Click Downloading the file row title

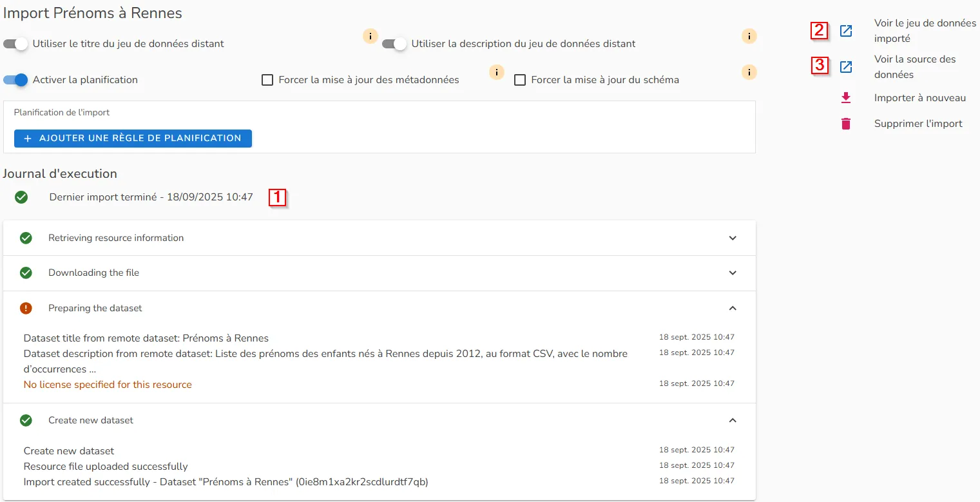[93, 273]
